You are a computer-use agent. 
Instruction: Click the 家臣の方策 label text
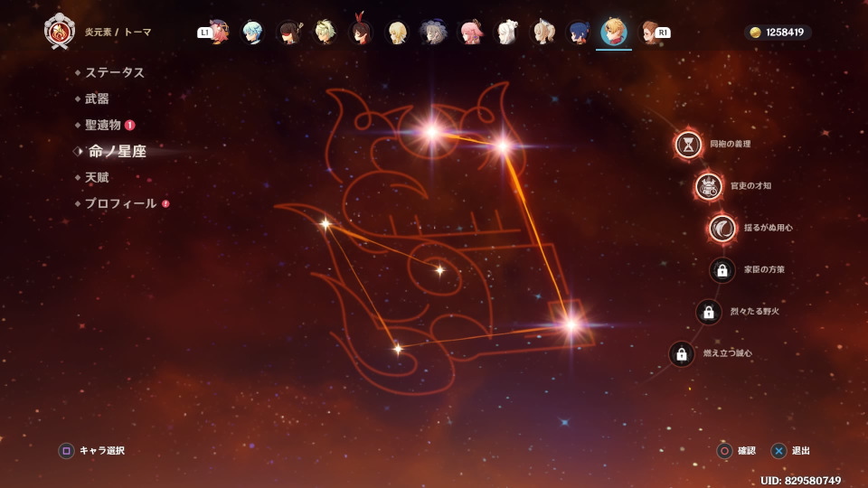[764, 269]
